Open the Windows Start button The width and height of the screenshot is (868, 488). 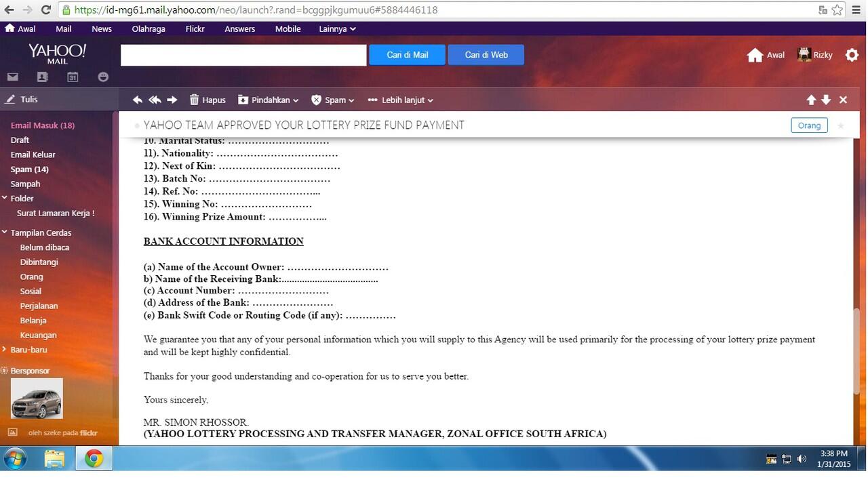pyautogui.click(x=14, y=459)
